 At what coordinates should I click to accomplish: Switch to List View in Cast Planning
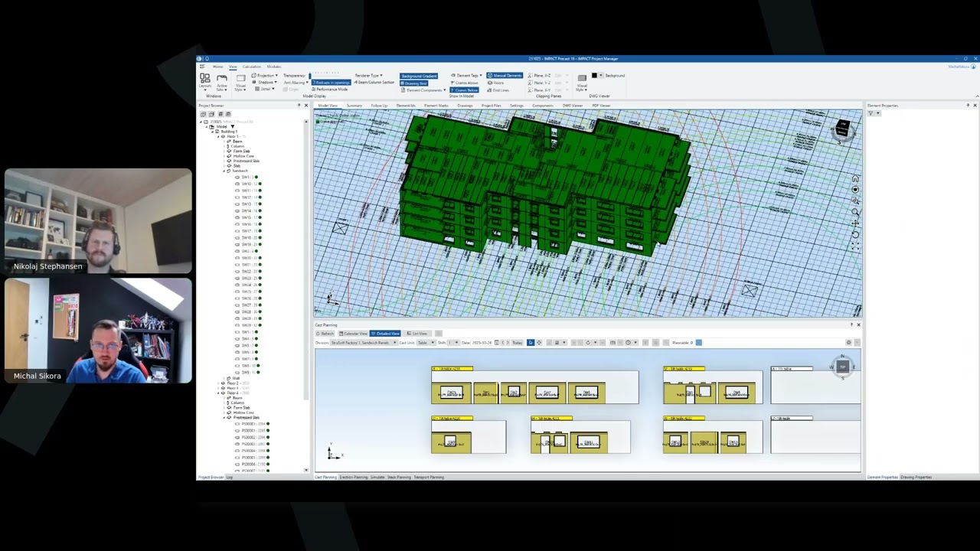tap(417, 334)
